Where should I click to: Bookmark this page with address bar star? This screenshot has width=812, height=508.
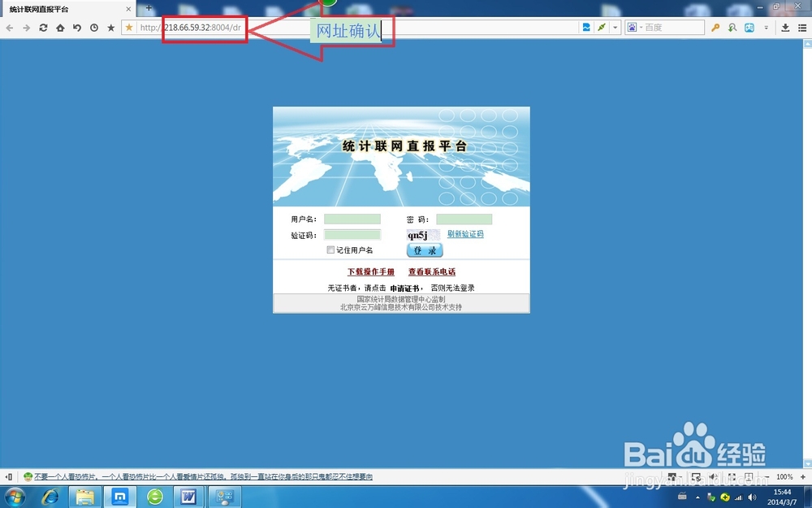tap(129, 28)
